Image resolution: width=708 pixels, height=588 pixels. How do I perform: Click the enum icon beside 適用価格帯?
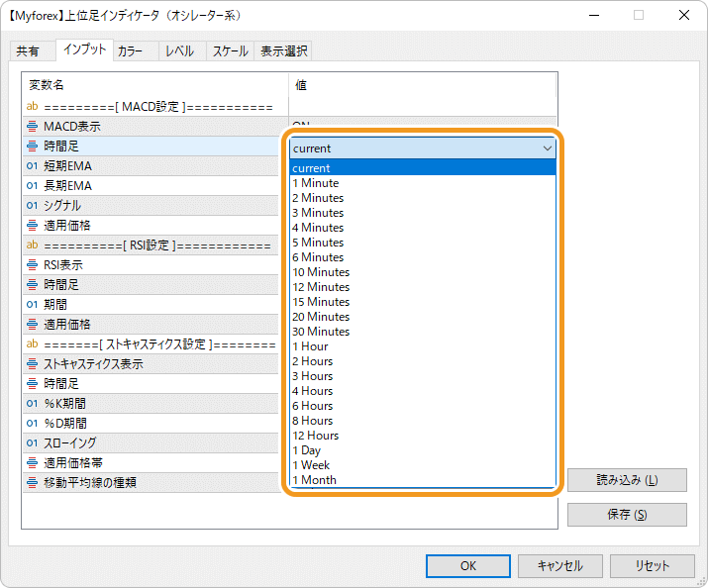(32, 462)
